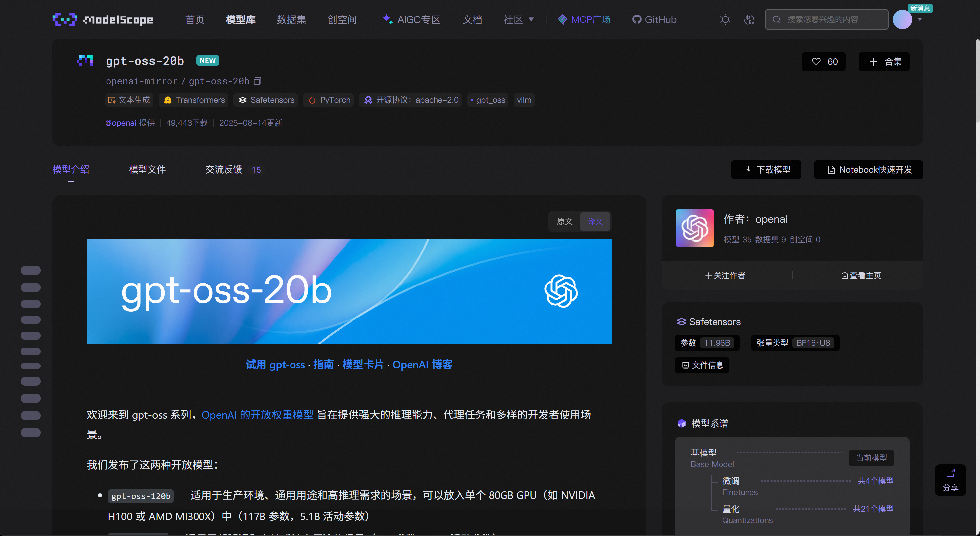This screenshot has height=536, width=980.
Task: Add model to a 合集 collection
Action: (884, 62)
